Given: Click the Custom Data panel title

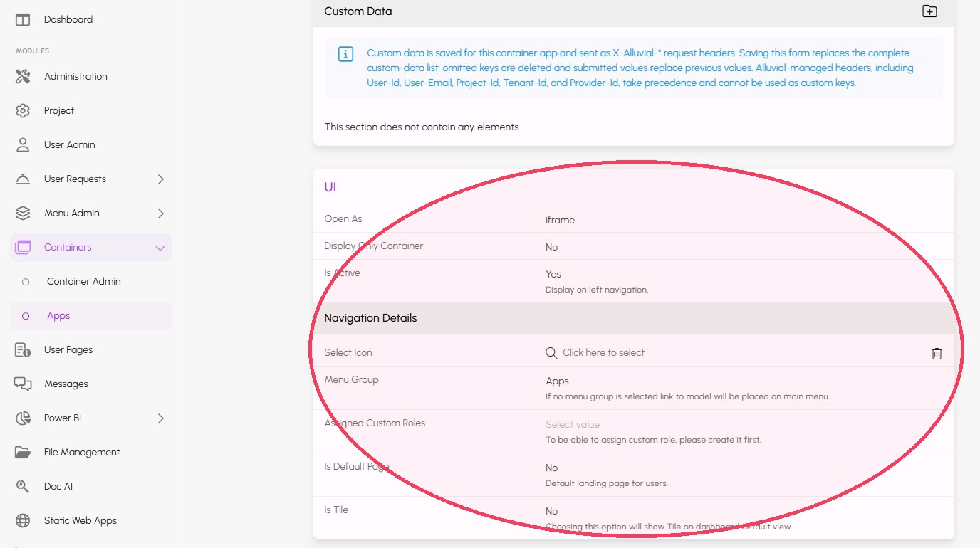Looking at the screenshot, I should click(358, 11).
